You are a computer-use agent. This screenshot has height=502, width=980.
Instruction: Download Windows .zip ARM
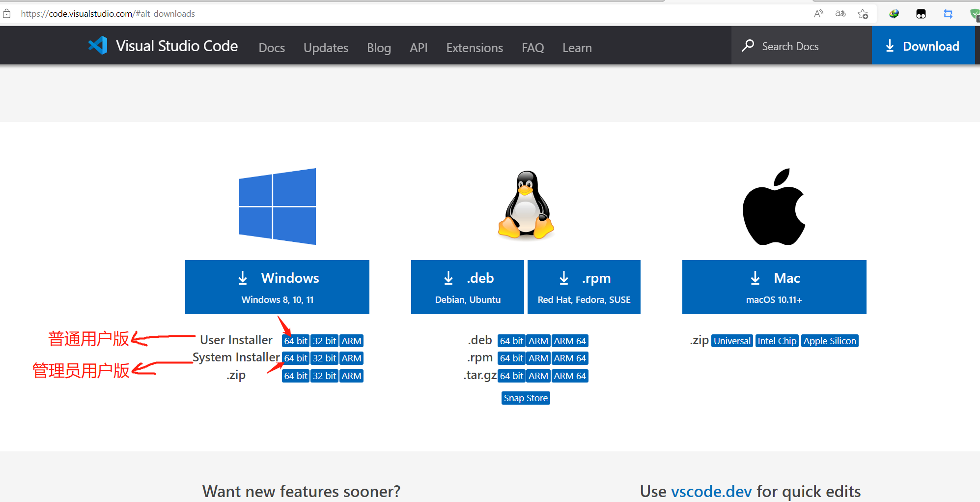(351, 376)
